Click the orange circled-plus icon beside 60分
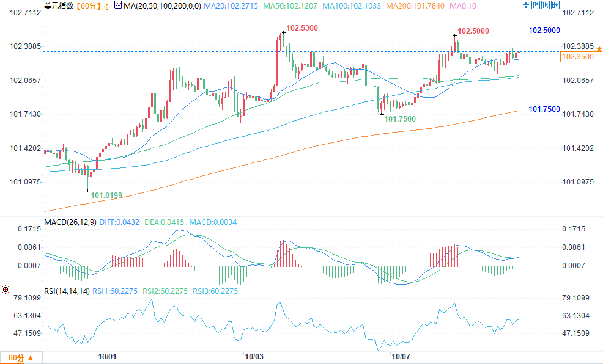 coord(106,7)
